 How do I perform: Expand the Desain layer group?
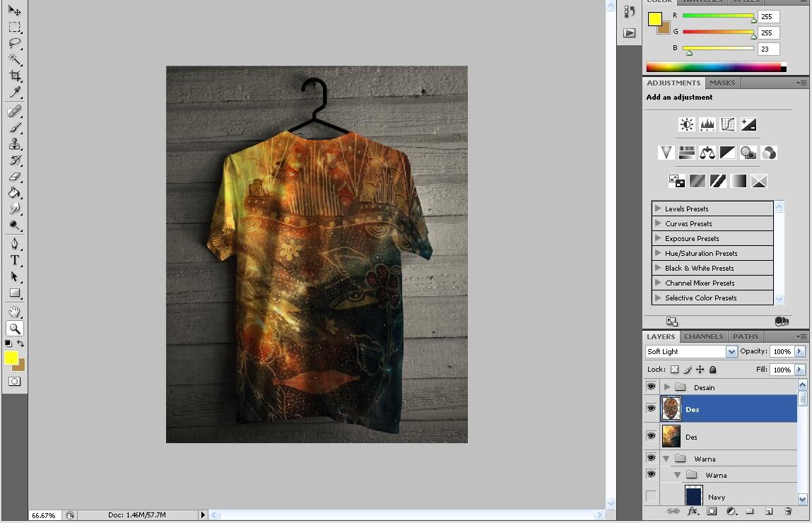click(x=667, y=387)
